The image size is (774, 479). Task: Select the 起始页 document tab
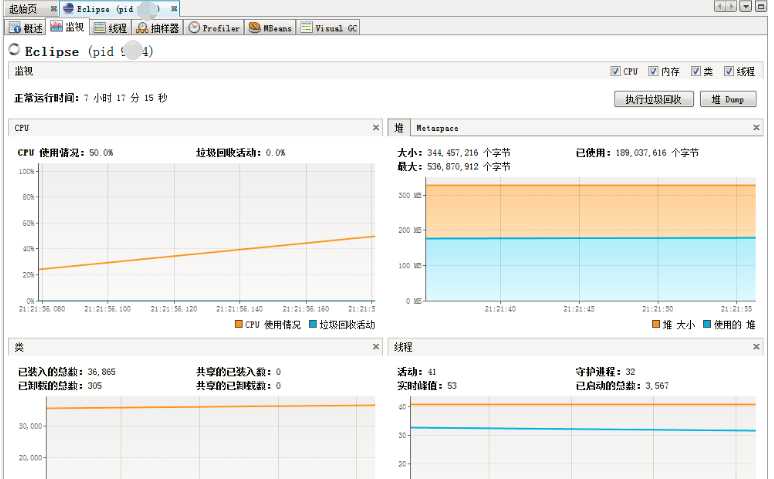click(x=23, y=8)
